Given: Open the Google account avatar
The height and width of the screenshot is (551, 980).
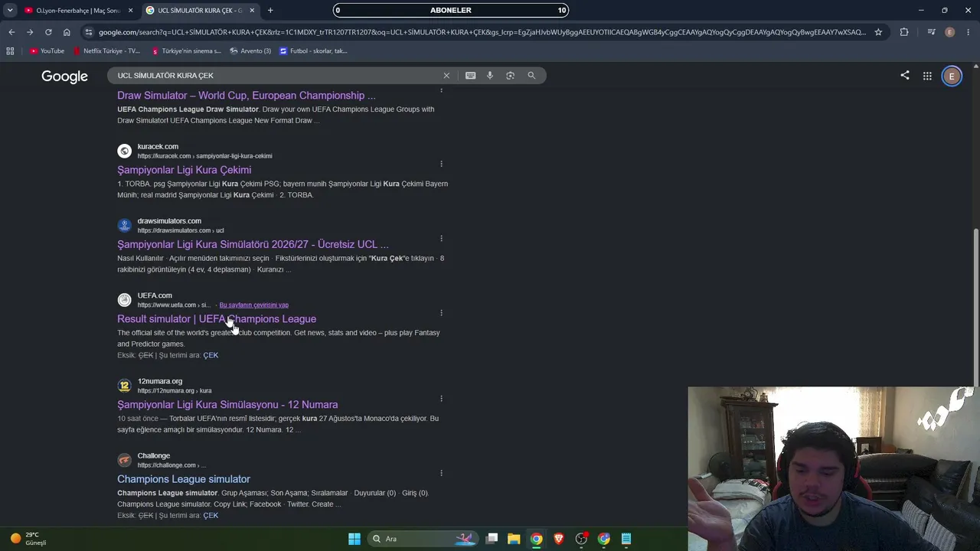Looking at the screenshot, I should [x=952, y=76].
